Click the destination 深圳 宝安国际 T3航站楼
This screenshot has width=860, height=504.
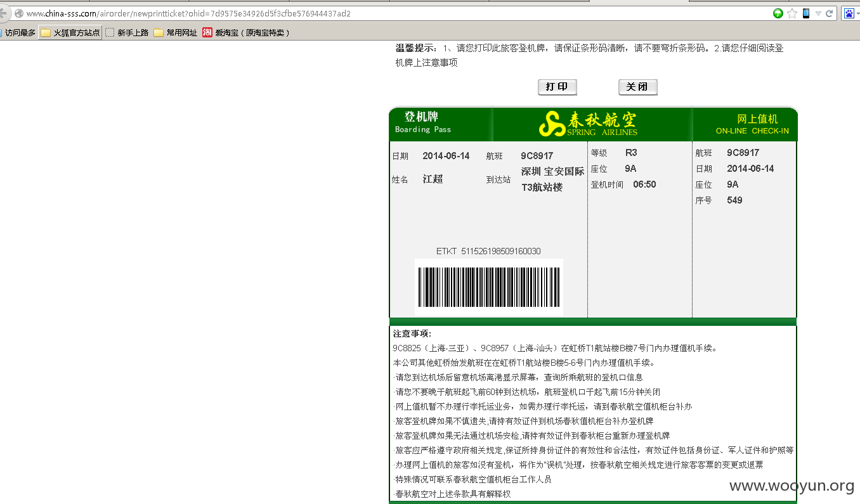553,179
